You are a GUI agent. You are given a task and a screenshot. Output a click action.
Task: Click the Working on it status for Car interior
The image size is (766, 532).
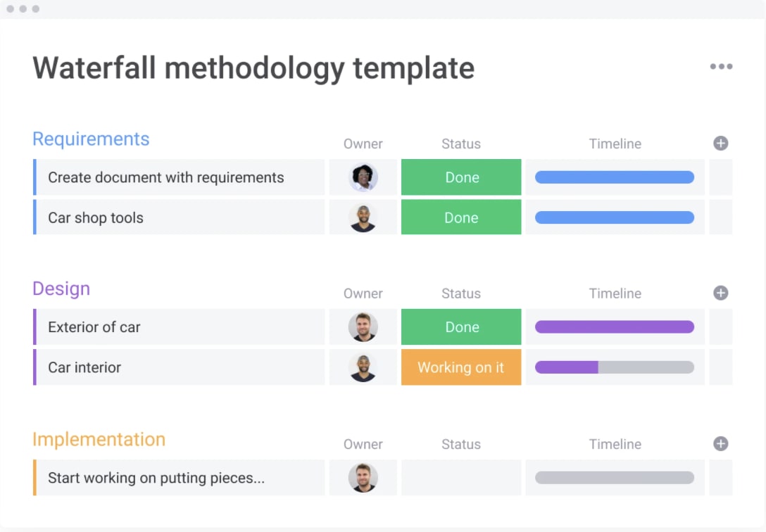click(x=460, y=367)
